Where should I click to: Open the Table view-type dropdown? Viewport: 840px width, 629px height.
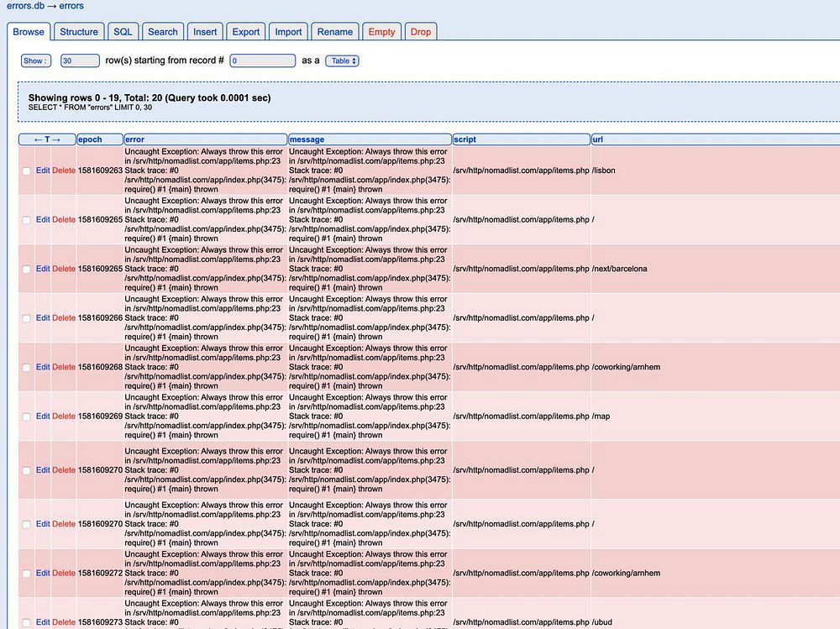(x=342, y=60)
